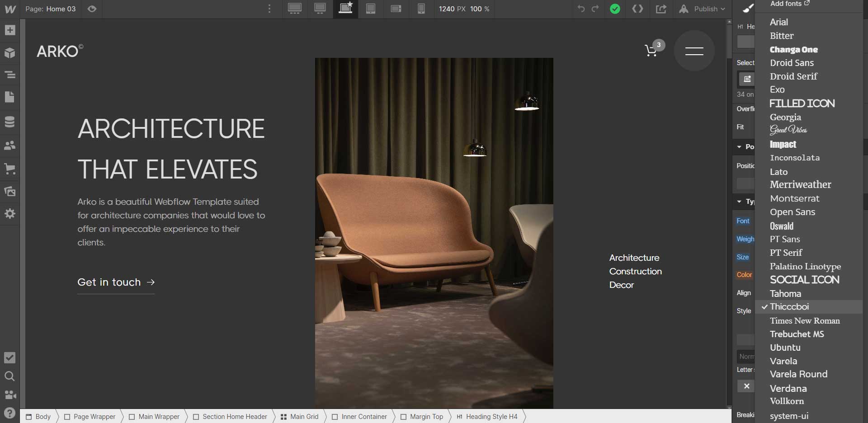Screen dimensions: 868x423
Task: Click the orange Color property in Typography settings
Action: 744,275
